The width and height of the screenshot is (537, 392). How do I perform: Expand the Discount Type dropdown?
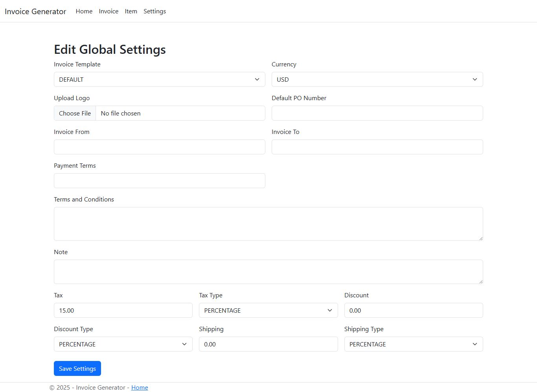[x=123, y=344]
